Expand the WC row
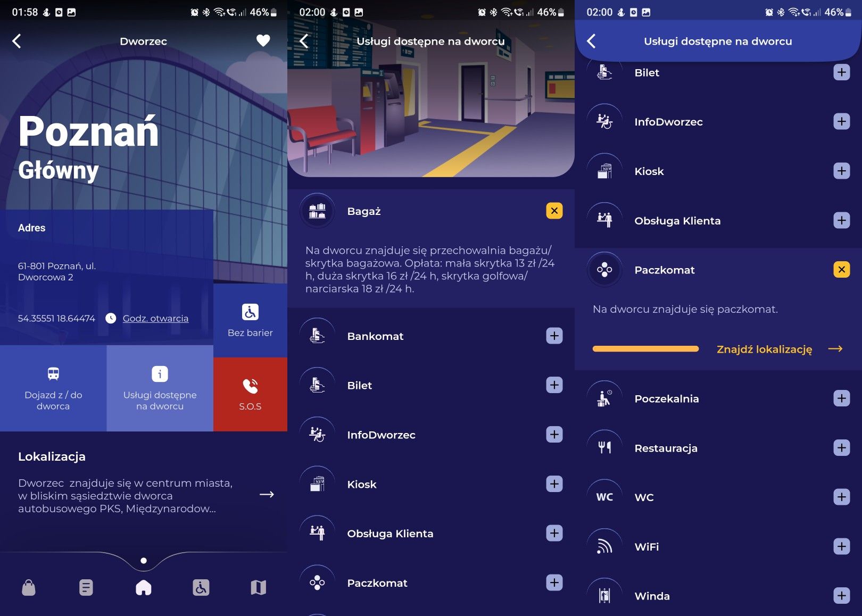Viewport: 862px width, 616px height. pyautogui.click(x=842, y=497)
